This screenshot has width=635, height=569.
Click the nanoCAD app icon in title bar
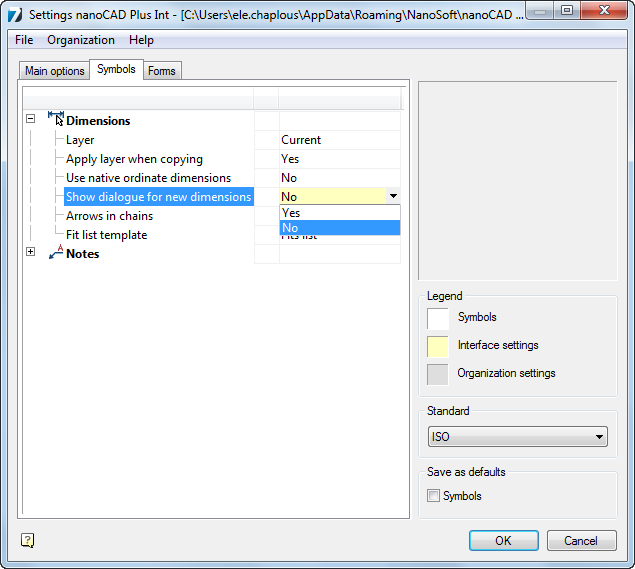15,15
